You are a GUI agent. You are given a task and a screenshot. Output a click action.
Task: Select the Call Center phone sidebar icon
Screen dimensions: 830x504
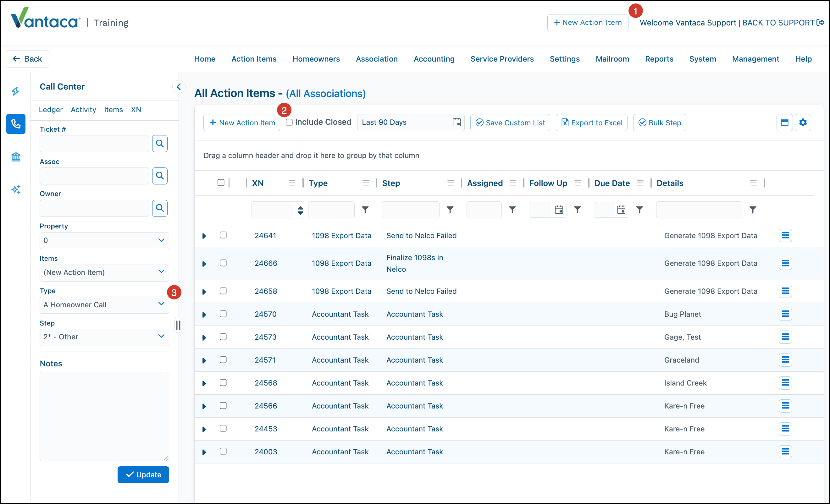[16, 124]
